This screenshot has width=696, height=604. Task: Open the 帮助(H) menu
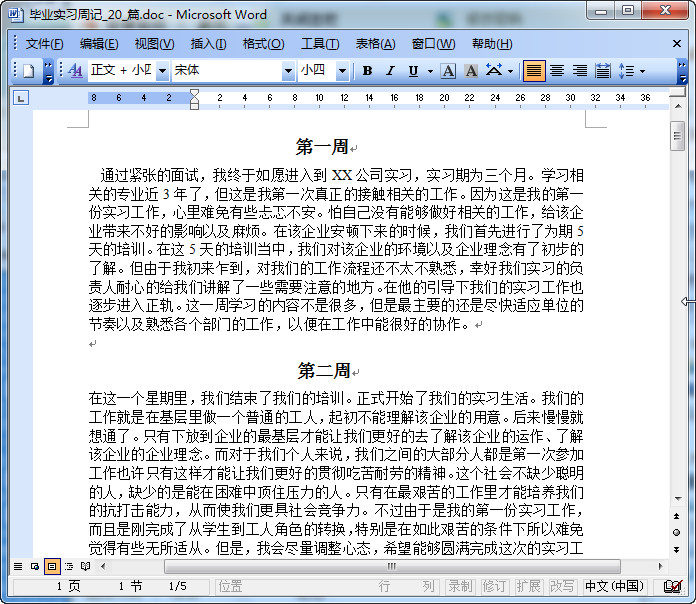tap(492, 44)
